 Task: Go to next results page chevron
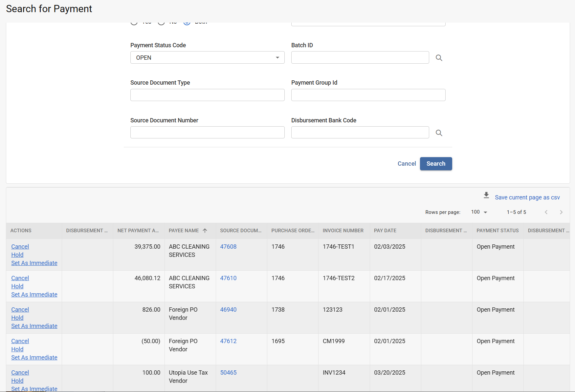tap(561, 212)
